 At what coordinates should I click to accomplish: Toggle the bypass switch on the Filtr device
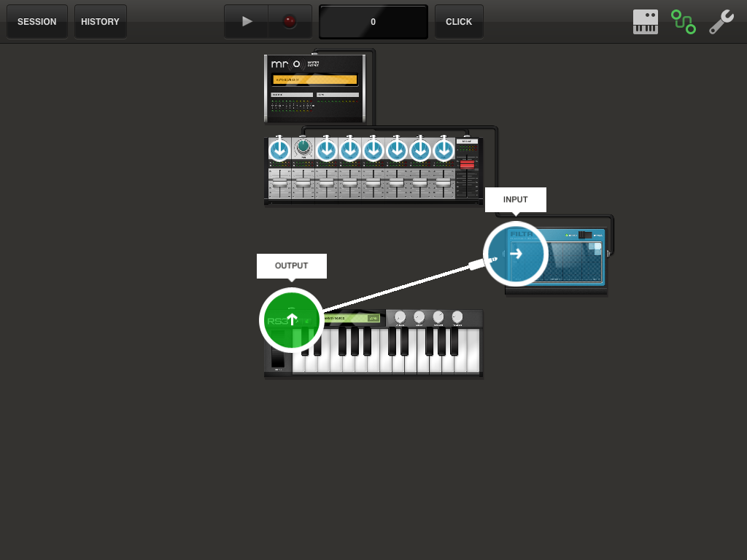tap(585, 235)
